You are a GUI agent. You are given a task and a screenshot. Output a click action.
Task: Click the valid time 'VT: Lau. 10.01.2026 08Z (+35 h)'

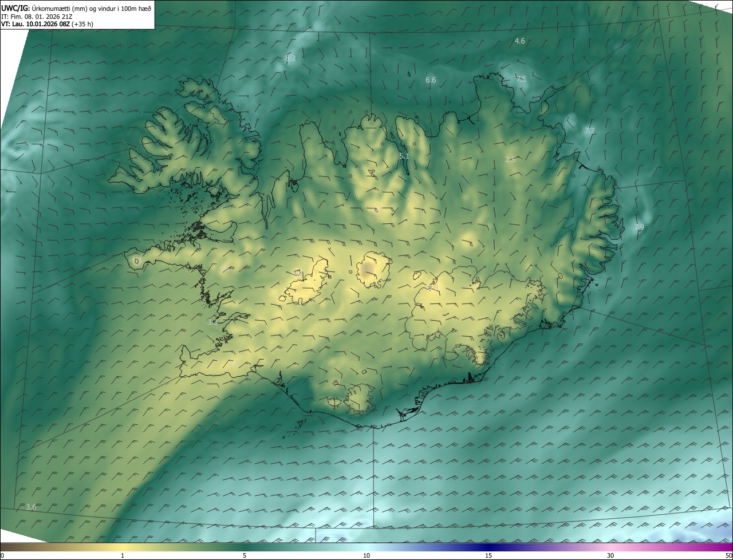point(48,24)
